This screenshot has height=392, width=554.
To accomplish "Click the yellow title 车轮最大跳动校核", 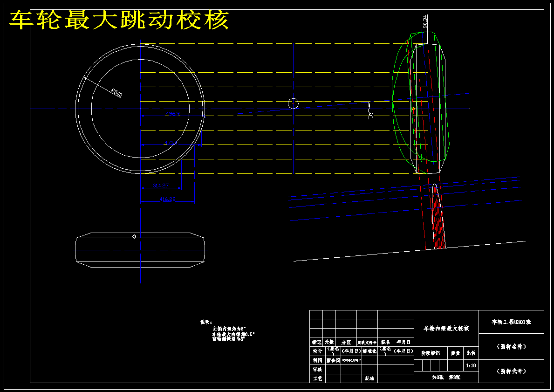I will click(x=119, y=20).
